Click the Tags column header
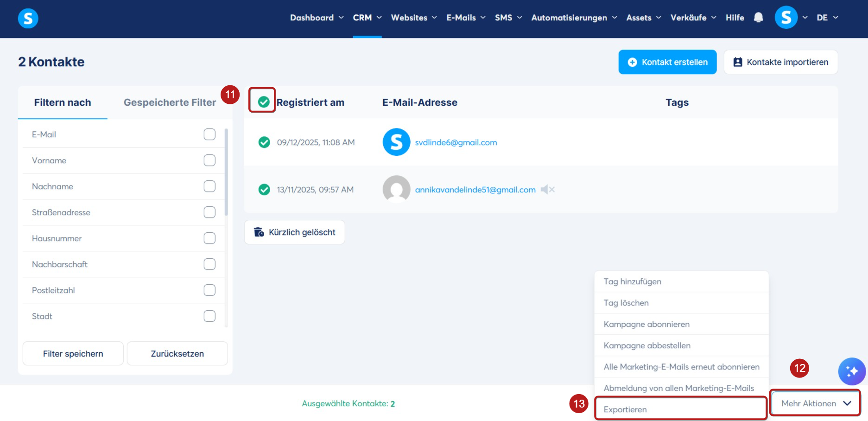Screen dimensions: 868x421 (x=677, y=102)
